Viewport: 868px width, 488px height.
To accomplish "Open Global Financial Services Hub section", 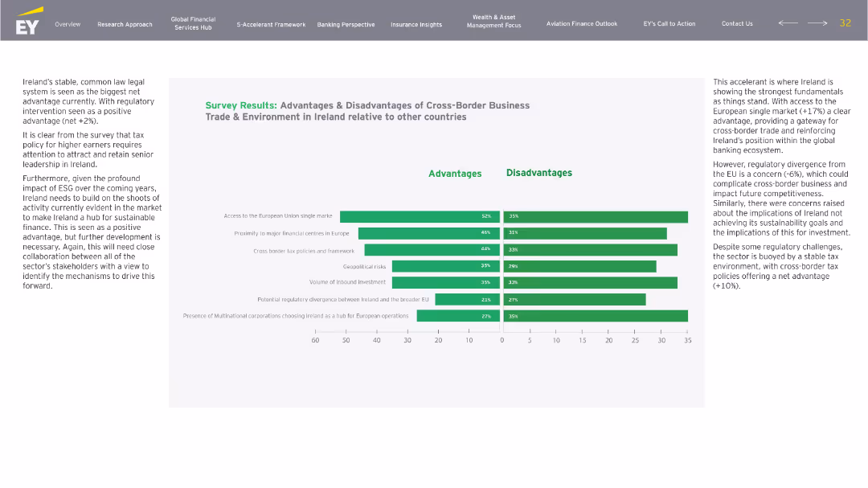I will (x=193, y=23).
